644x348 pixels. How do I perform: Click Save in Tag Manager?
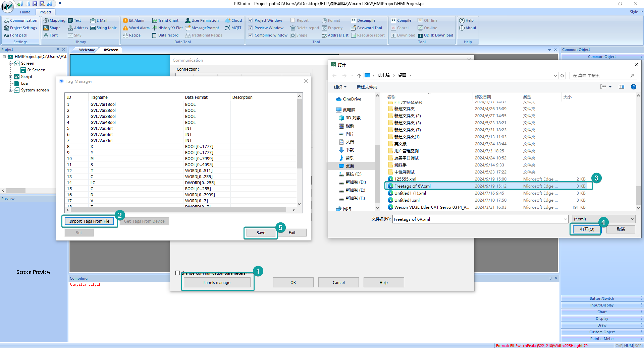(x=261, y=233)
